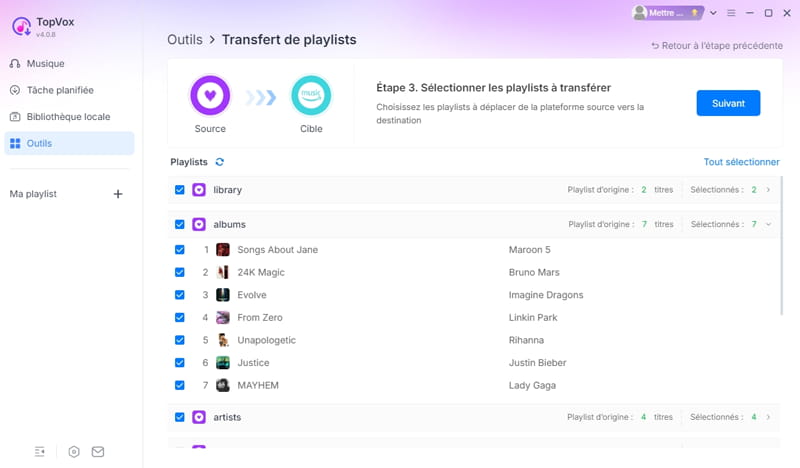
Task: Add a new playlist with plus icon
Action: tap(118, 194)
